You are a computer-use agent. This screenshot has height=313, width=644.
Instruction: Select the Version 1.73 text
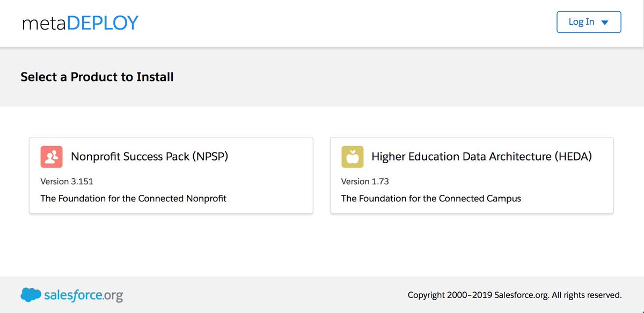point(365,181)
